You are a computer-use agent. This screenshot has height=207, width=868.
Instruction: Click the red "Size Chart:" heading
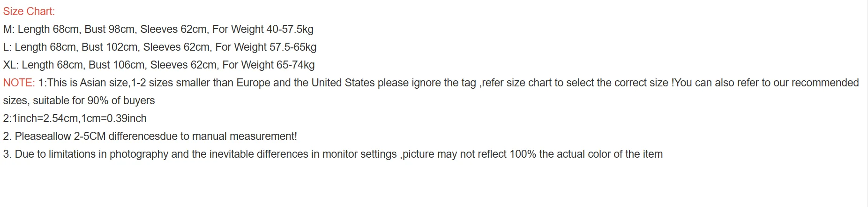coord(29,11)
